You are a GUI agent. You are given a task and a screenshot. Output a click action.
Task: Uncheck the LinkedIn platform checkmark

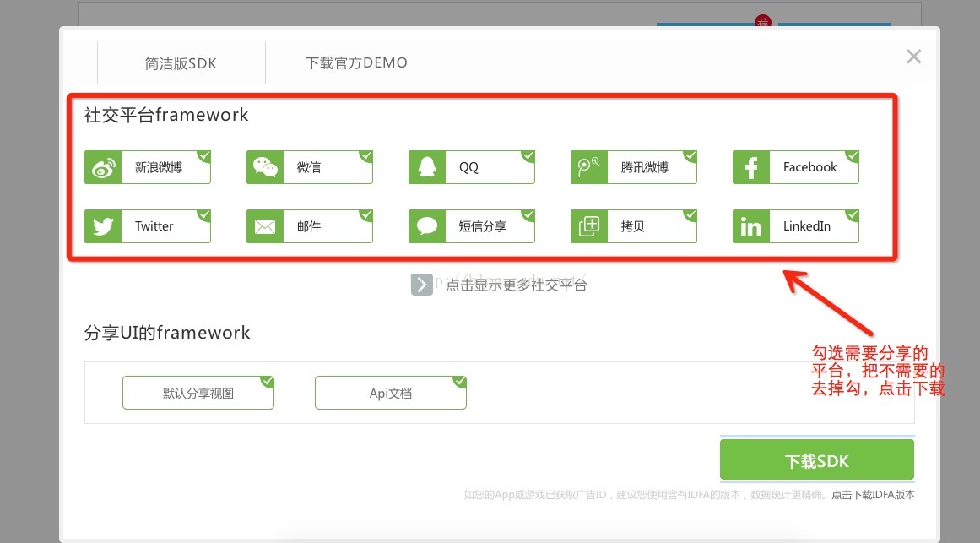852,215
